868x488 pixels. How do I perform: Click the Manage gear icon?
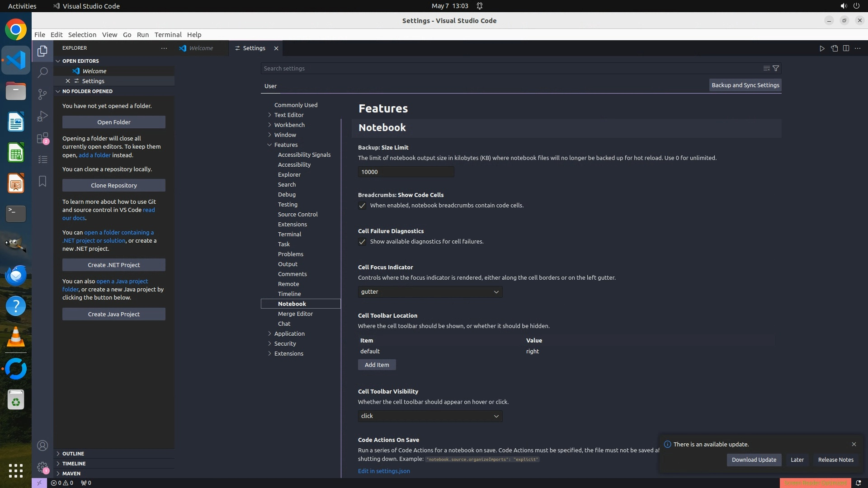point(42,467)
